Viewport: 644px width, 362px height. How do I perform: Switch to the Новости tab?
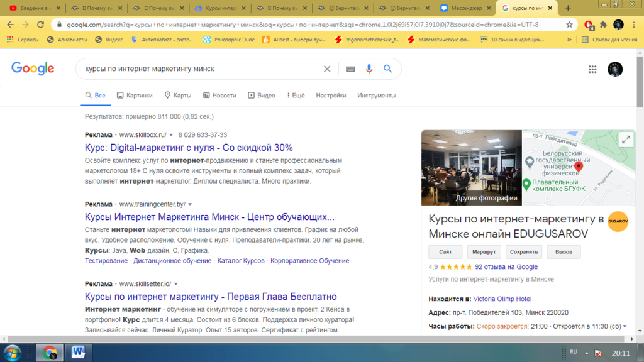coord(219,96)
